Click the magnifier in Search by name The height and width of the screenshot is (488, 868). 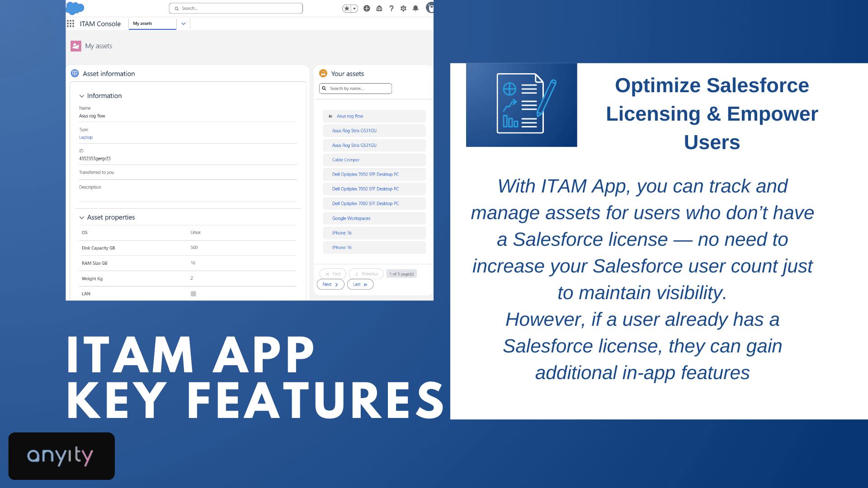324,89
